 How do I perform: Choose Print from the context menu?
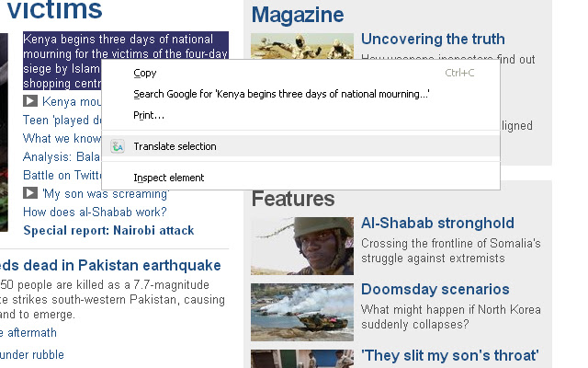pos(149,115)
